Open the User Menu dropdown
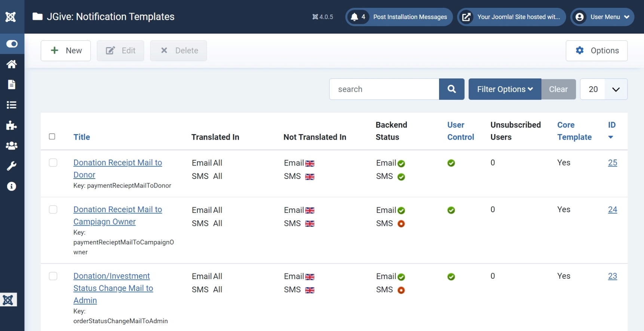Viewport: 644px width, 331px height. coord(602,17)
